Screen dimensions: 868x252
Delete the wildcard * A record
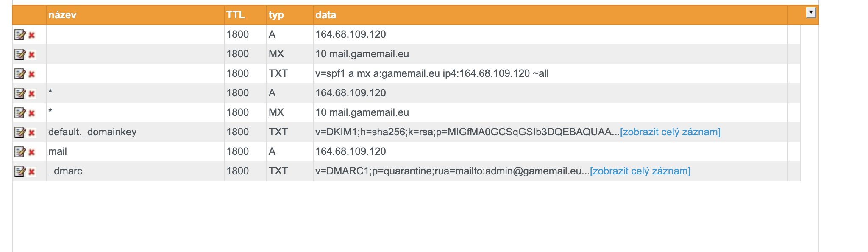tap(32, 94)
